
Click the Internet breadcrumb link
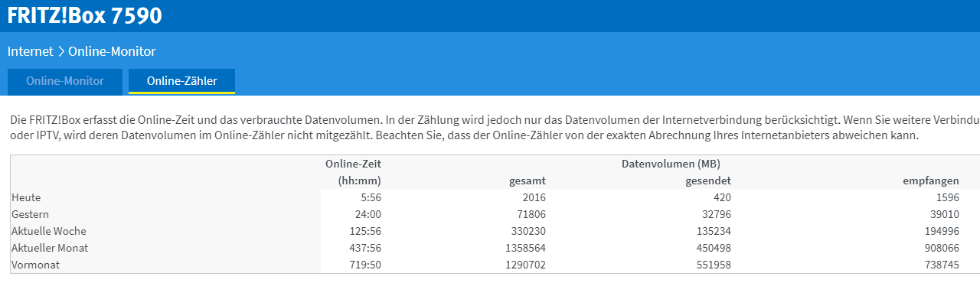coord(31,52)
